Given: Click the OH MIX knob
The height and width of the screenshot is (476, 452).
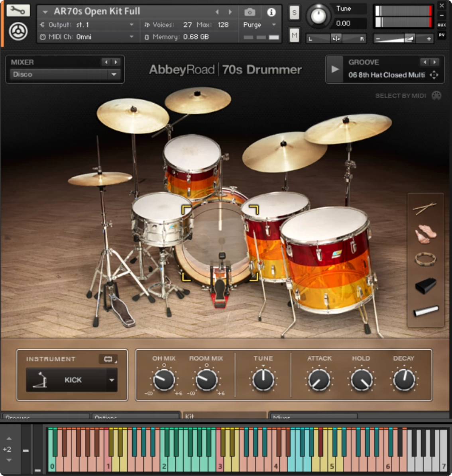Looking at the screenshot, I should pyautogui.click(x=164, y=380).
